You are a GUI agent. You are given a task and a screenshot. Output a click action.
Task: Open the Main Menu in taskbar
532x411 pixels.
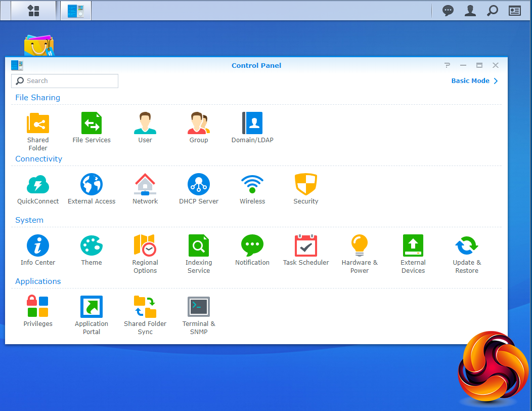(x=33, y=11)
